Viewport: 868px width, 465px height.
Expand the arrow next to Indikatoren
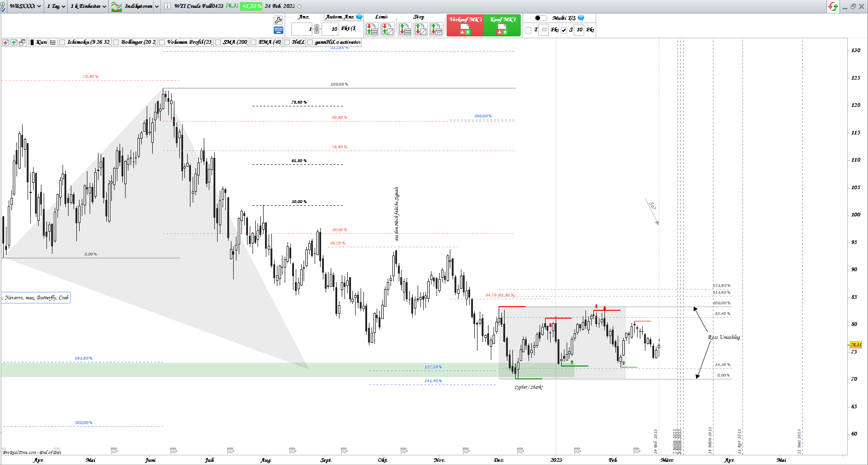(x=157, y=6)
